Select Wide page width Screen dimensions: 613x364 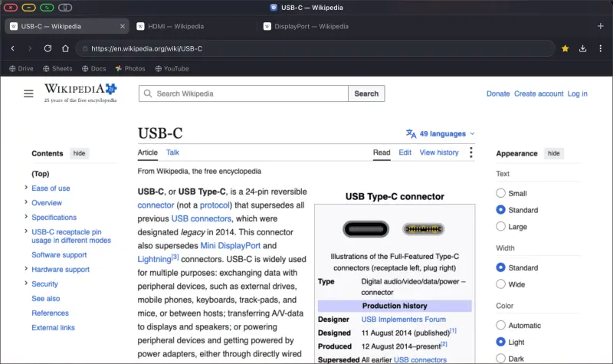coord(500,284)
